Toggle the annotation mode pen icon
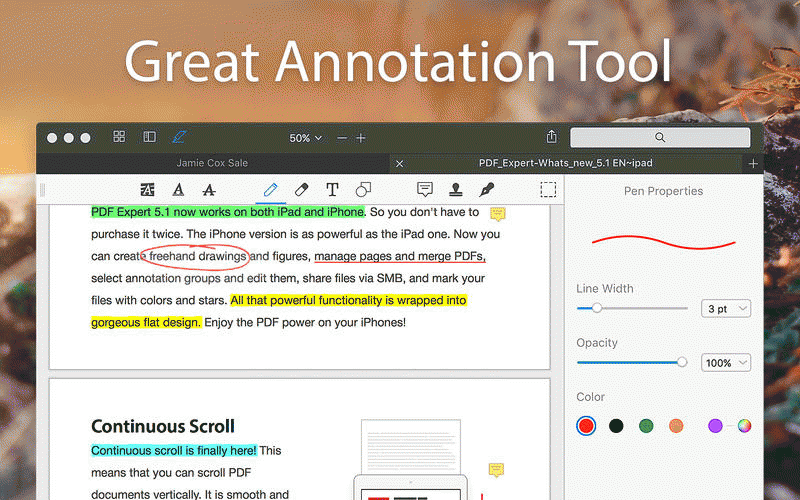 click(180, 136)
